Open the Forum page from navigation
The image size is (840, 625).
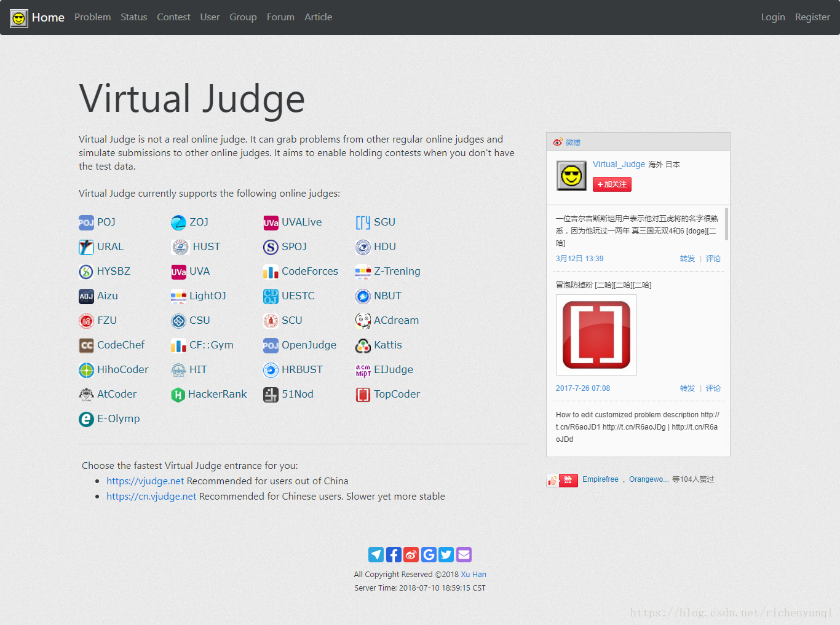(x=280, y=17)
